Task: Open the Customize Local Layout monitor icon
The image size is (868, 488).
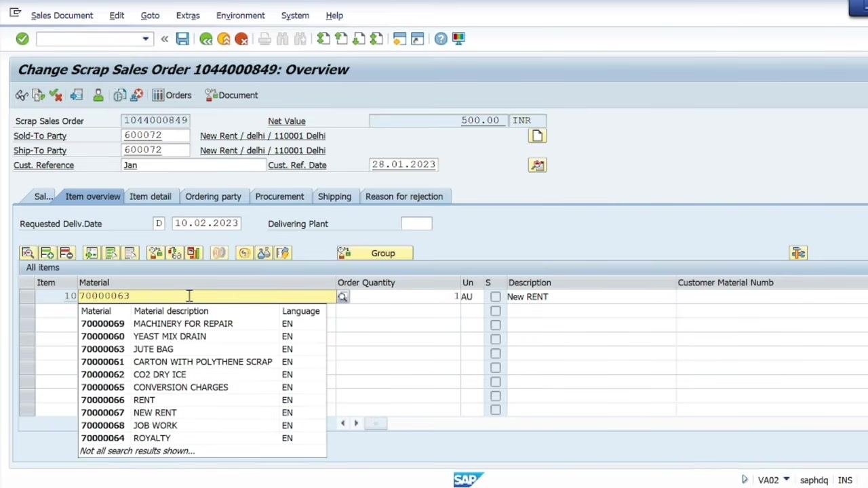Action: (458, 39)
